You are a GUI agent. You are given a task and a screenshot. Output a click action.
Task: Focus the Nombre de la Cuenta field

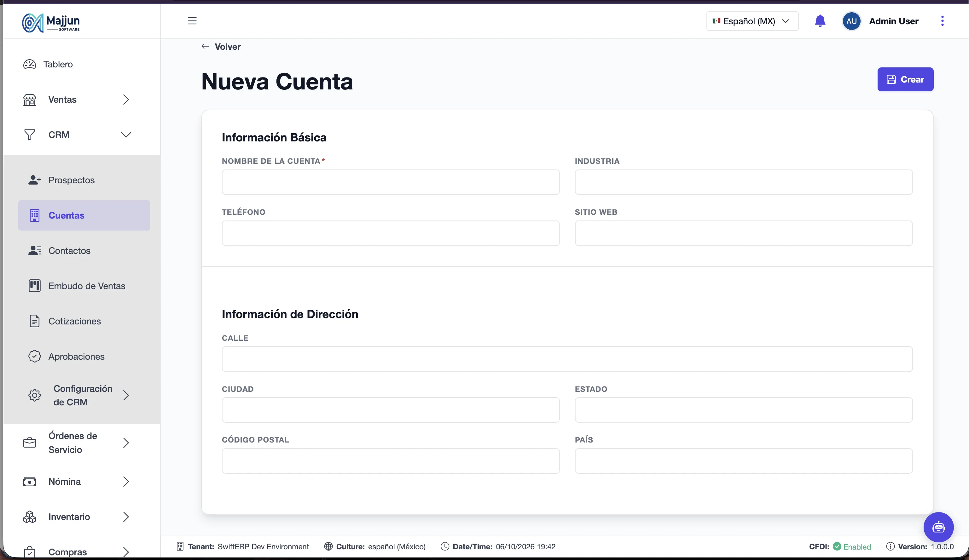click(x=391, y=182)
